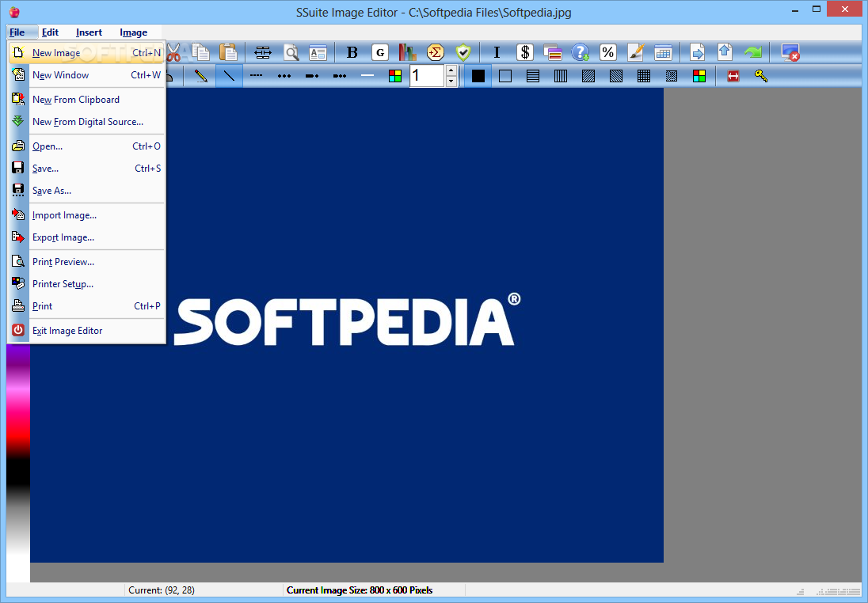Choose Exit Image Editor

tap(86, 330)
